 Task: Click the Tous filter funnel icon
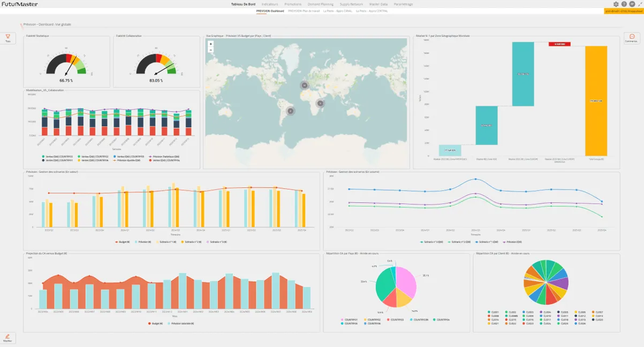tap(7, 36)
